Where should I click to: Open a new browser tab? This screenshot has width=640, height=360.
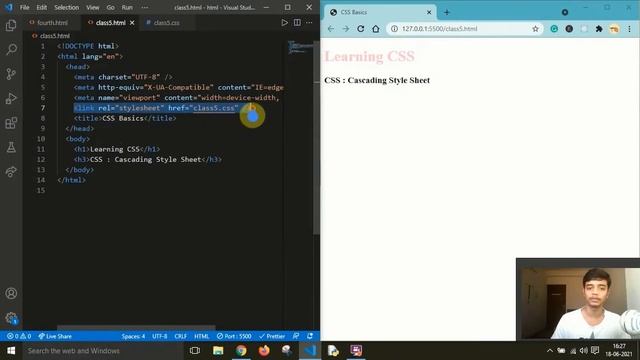pos(447,12)
